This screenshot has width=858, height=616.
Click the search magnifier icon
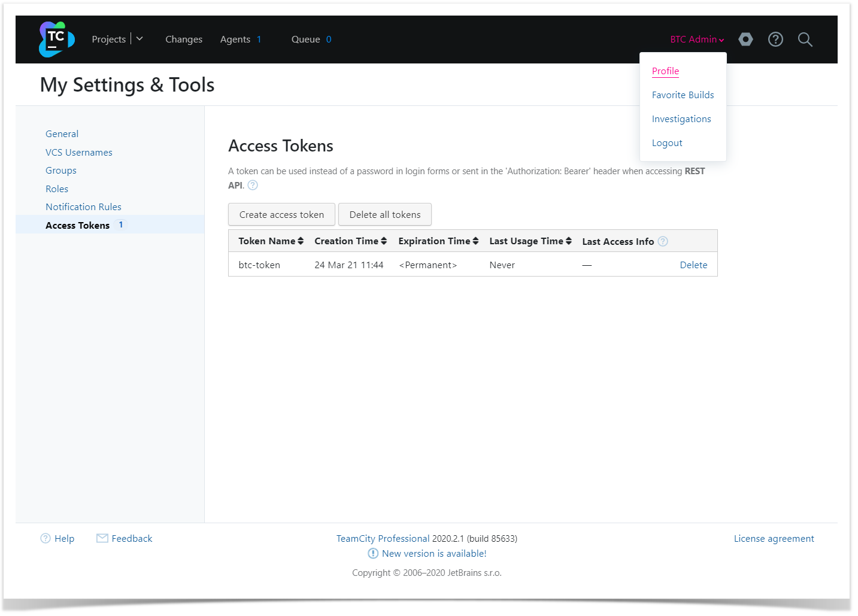pos(805,40)
